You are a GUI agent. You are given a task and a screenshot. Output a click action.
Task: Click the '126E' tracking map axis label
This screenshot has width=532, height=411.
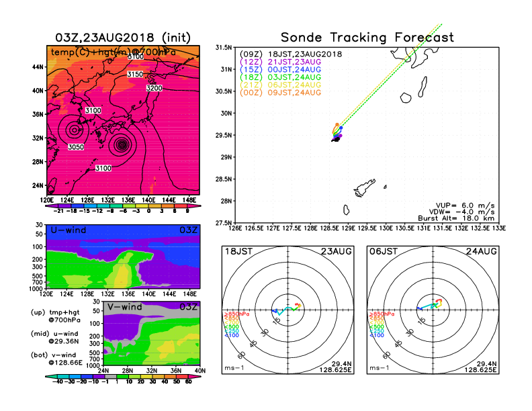point(235,228)
